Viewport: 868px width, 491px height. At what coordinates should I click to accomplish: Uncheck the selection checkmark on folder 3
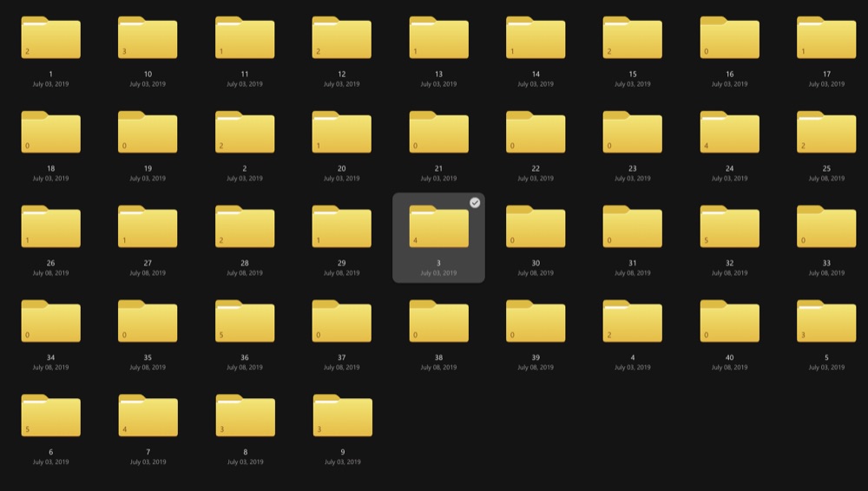pos(475,203)
